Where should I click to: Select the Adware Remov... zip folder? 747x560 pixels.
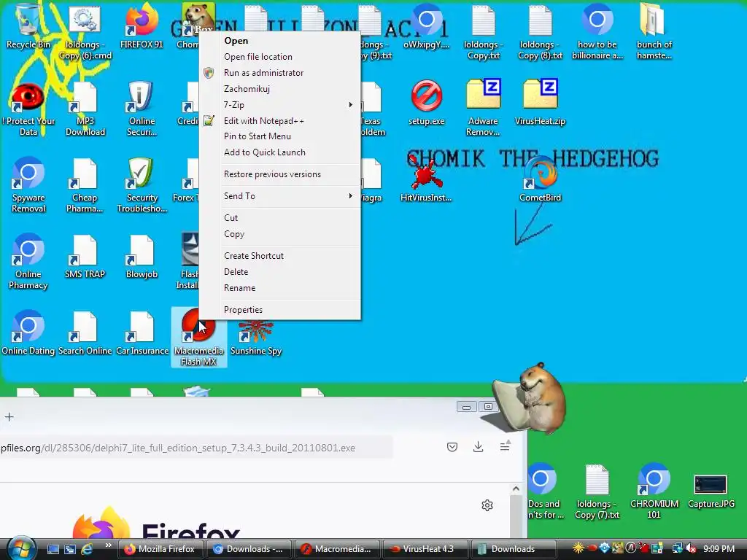pyautogui.click(x=483, y=108)
